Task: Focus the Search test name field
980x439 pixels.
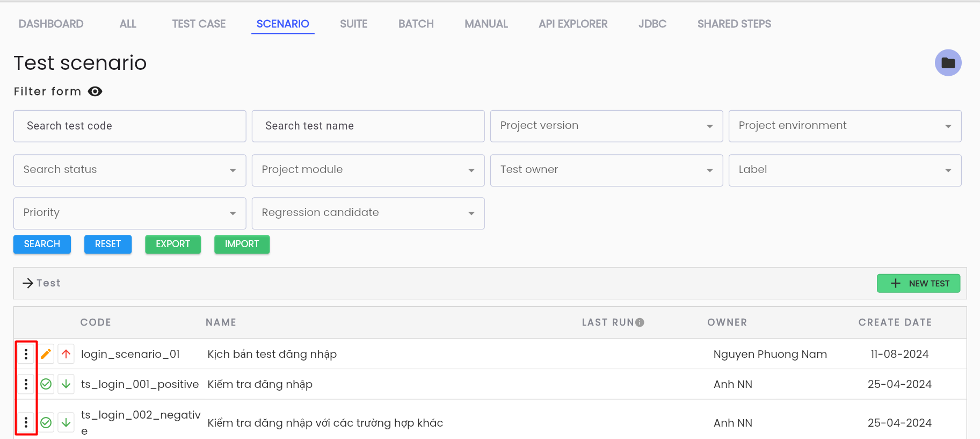Action: coord(368,126)
